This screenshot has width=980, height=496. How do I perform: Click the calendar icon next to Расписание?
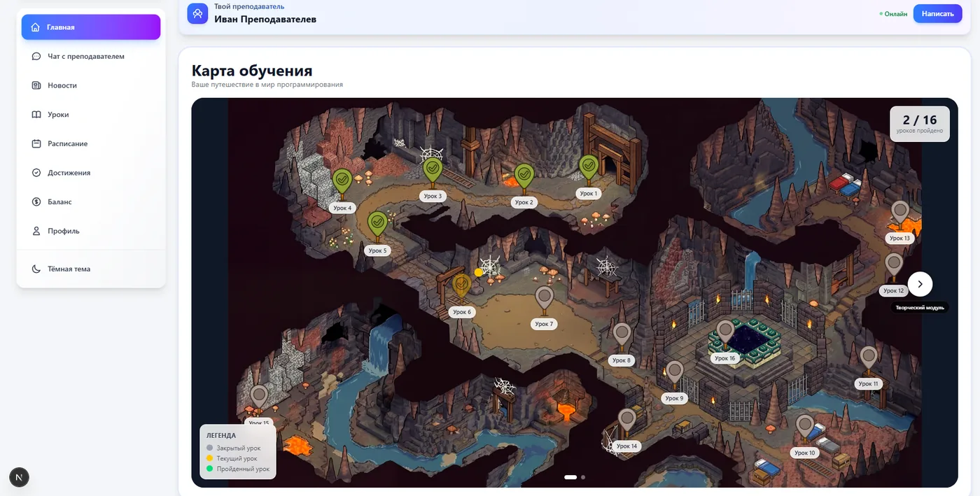pyautogui.click(x=36, y=144)
